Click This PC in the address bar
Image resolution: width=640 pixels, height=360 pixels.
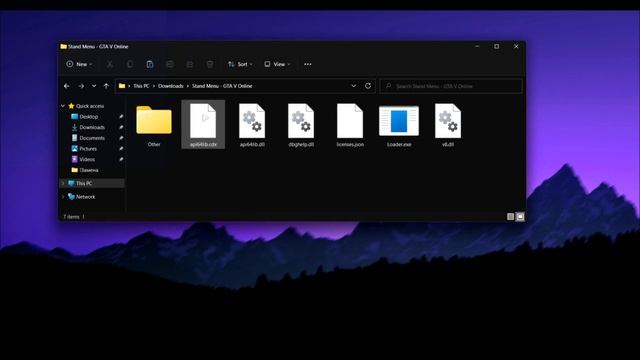click(141, 86)
